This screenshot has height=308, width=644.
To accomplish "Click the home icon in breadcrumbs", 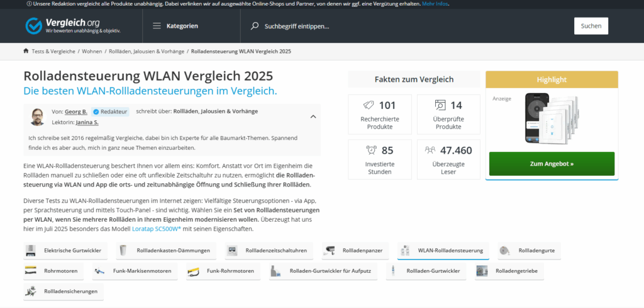I will [26, 51].
